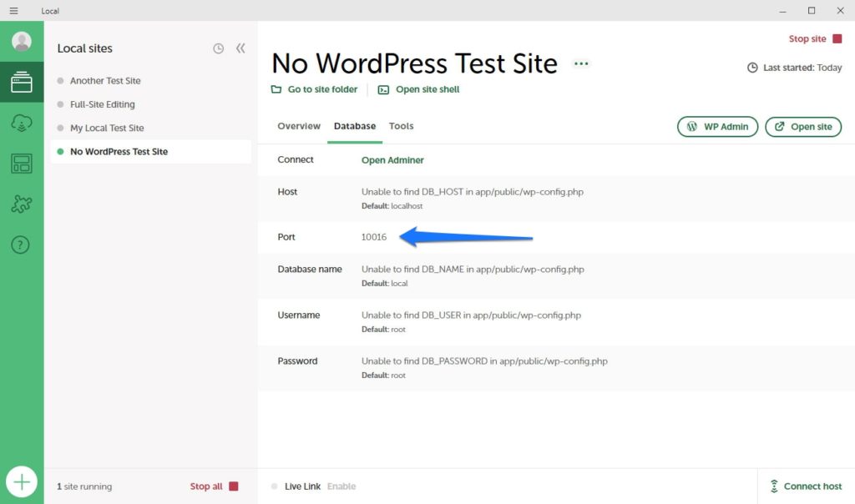Viewport: 855px width, 504px height.
Task: Click the Local sites heading
Action: pyautogui.click(x=84, y=48)
